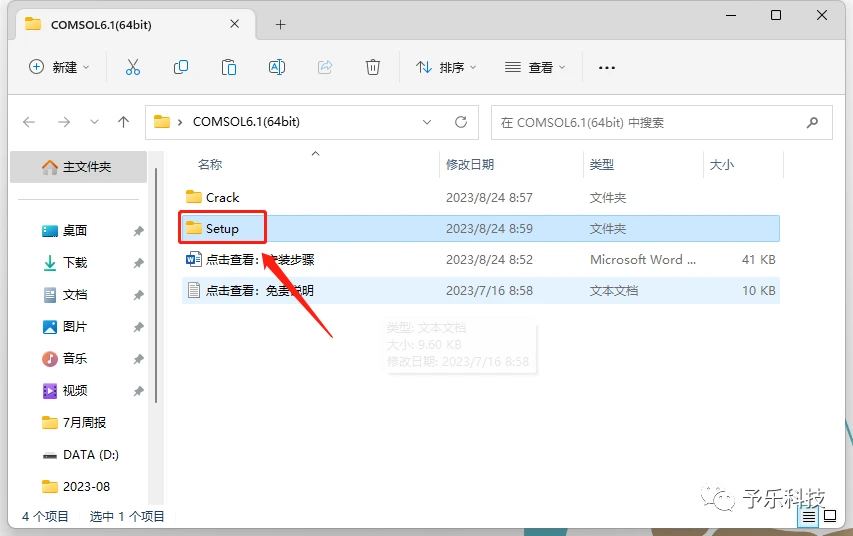Open 音乐 in navigation pane
The width and height of the screenshot is (853, 536).
click(75, 359)
